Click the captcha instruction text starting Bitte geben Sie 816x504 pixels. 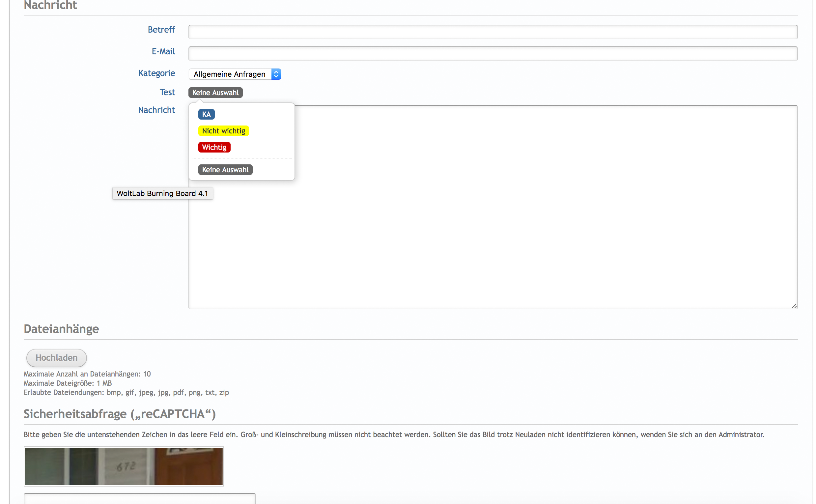point(394,435)
